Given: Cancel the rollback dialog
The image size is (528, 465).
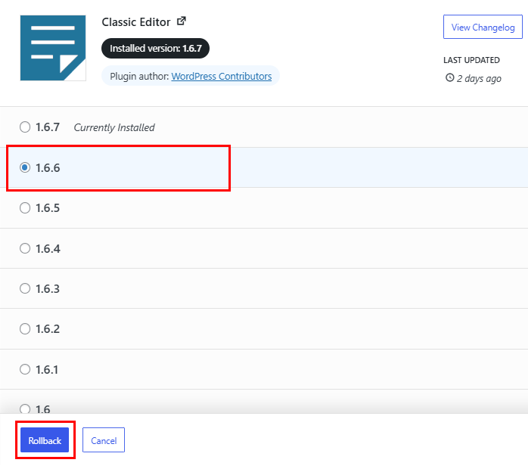Looking at the screenshot, I should 103,440.
